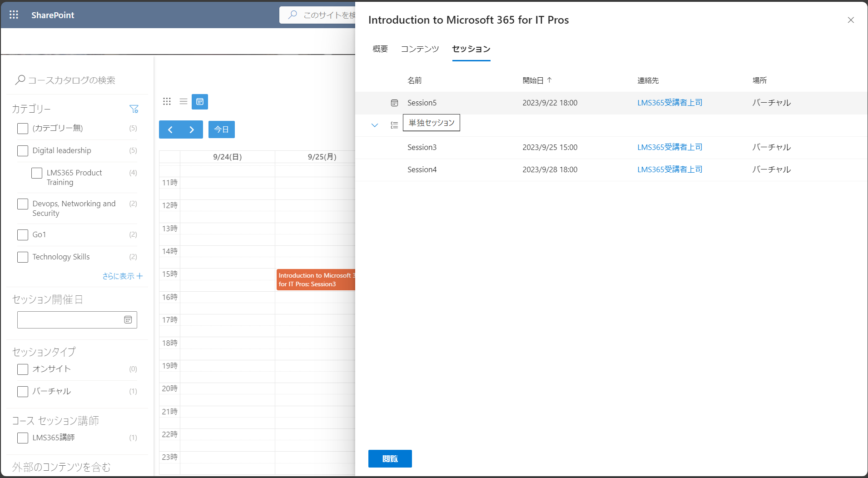Check the オンサイト session type checkbox
Image resolution: width=868 pixels, height=478 pixels.
click(x=23, y=369)
